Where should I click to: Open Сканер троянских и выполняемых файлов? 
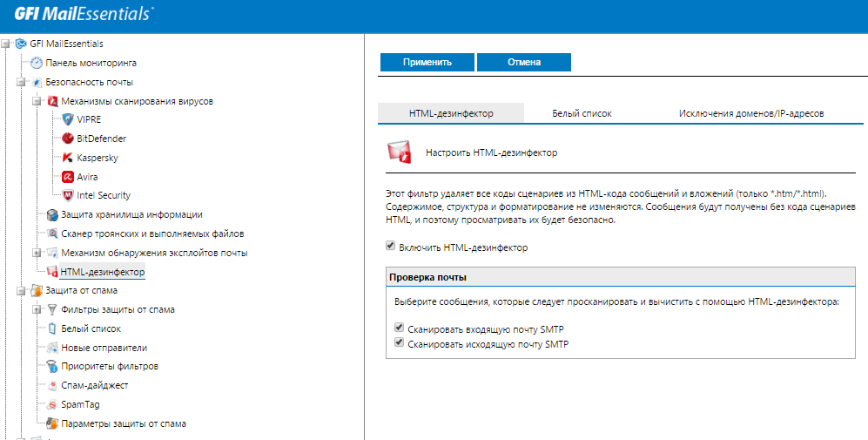(152, 234)
